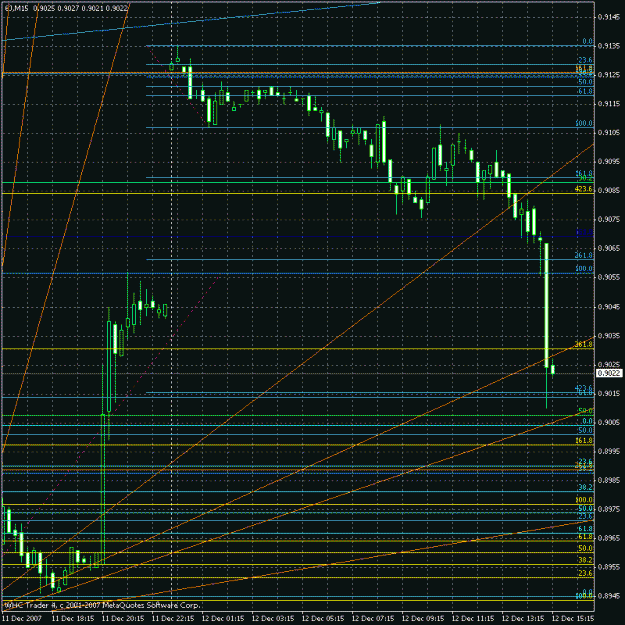This screenshot has width=625, height=625.
Task: Click the yellow 361.8 Fibonacci label
Action: coord(584,344)
